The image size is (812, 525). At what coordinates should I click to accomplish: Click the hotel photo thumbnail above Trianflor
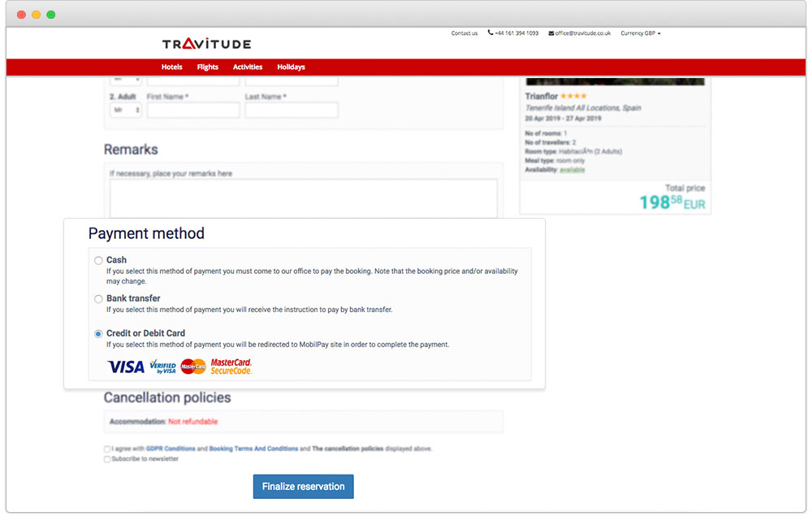point(615,81)
